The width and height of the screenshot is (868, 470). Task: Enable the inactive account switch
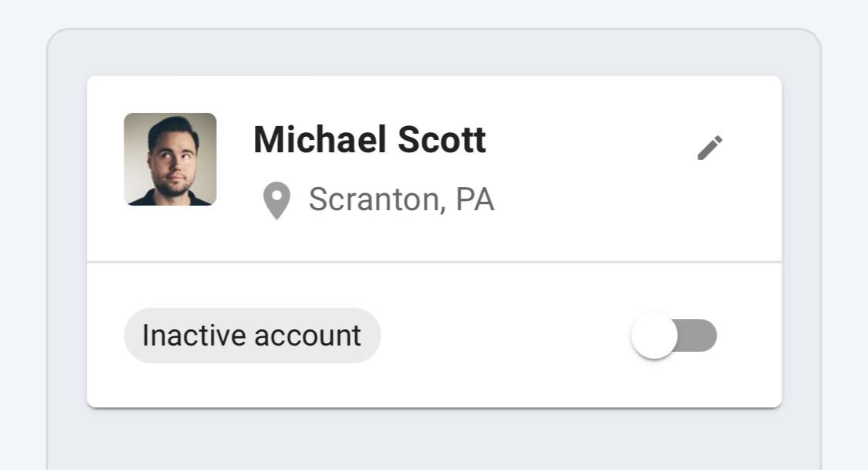tap(674, 335)
